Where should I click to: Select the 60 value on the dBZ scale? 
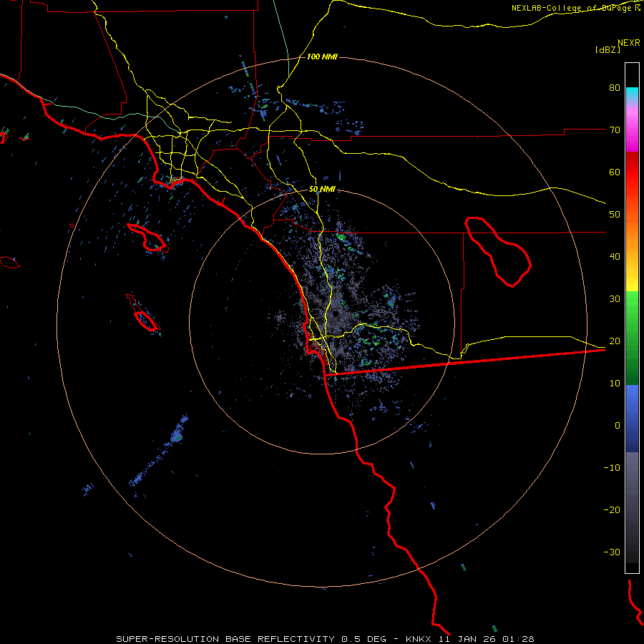(615, 172)
